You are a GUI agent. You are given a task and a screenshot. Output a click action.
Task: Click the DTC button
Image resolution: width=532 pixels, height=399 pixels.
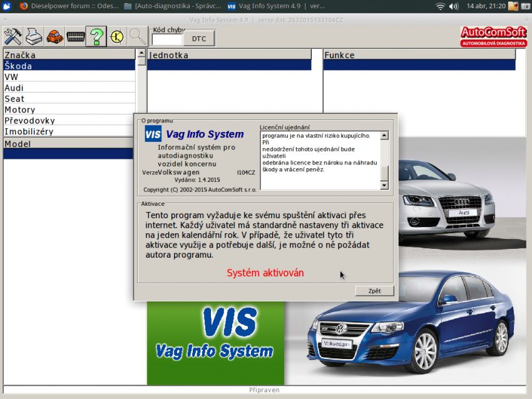pos(199,39)
